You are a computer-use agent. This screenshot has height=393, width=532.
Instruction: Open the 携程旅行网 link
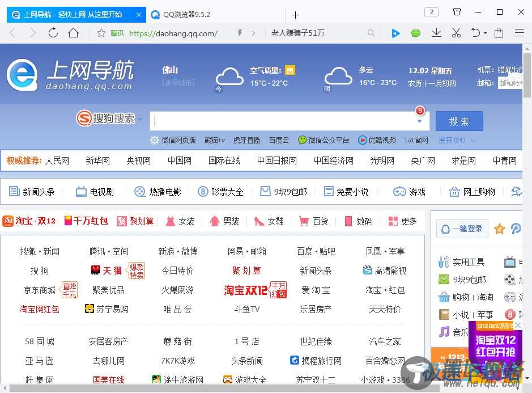(x=316, y=360)
